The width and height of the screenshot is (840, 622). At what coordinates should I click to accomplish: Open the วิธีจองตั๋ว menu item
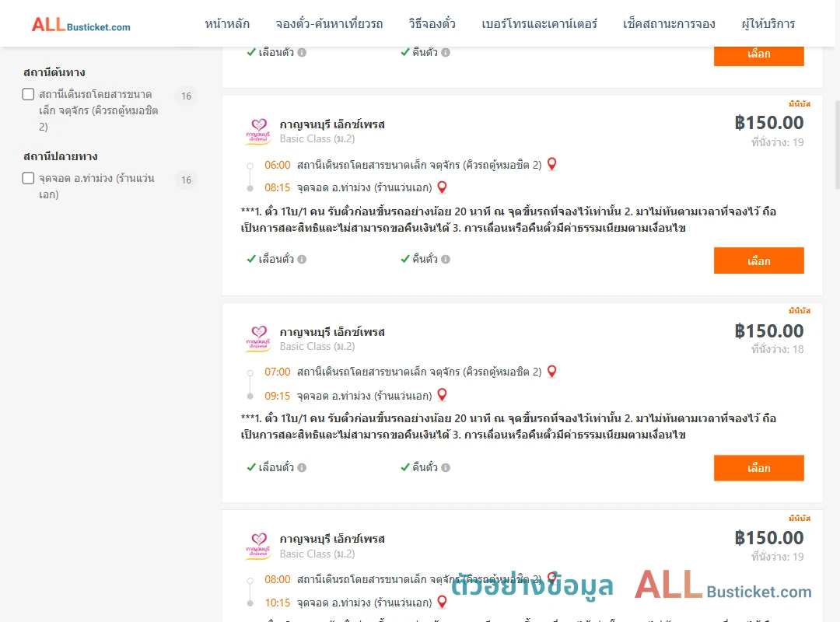pyautogui.click(x=432, y=24)
